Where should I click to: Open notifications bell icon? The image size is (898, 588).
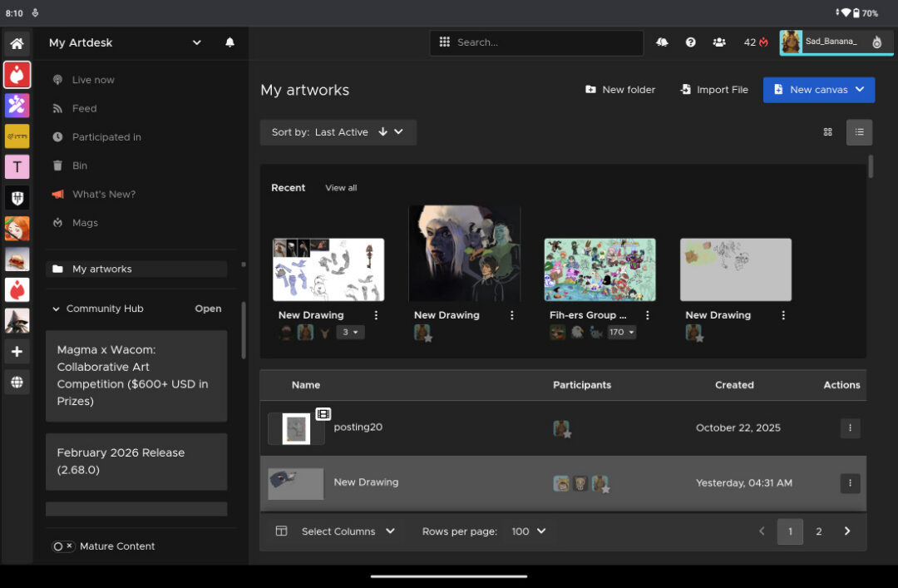point(229,42)
